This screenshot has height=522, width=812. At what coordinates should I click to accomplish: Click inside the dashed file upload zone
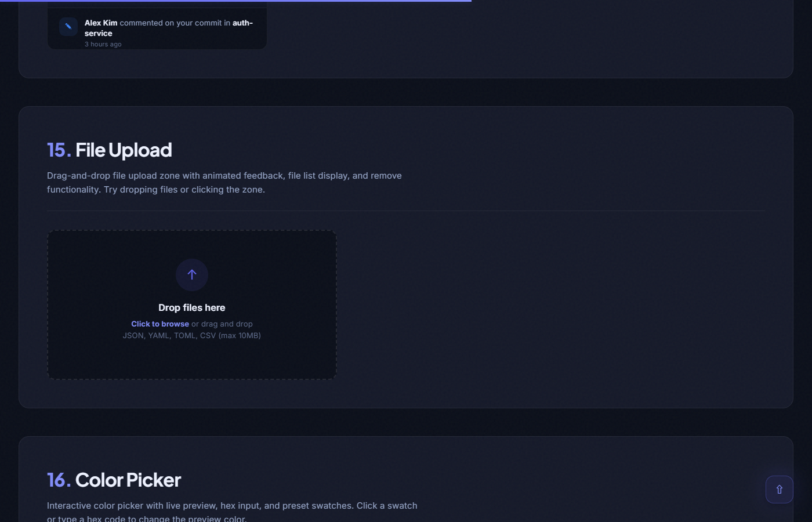[x=191, y=360]
